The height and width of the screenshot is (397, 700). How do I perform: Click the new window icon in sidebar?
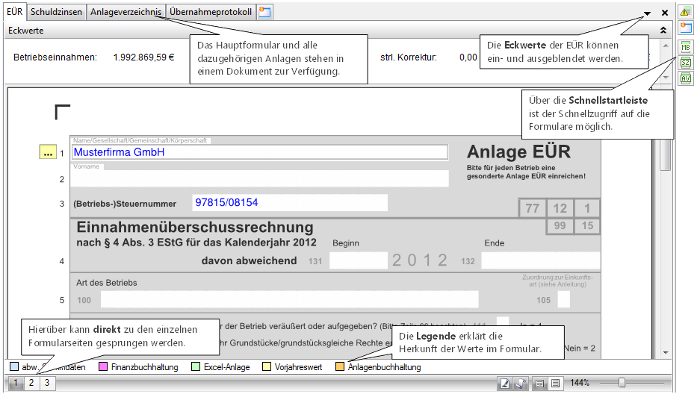(685, 28)
